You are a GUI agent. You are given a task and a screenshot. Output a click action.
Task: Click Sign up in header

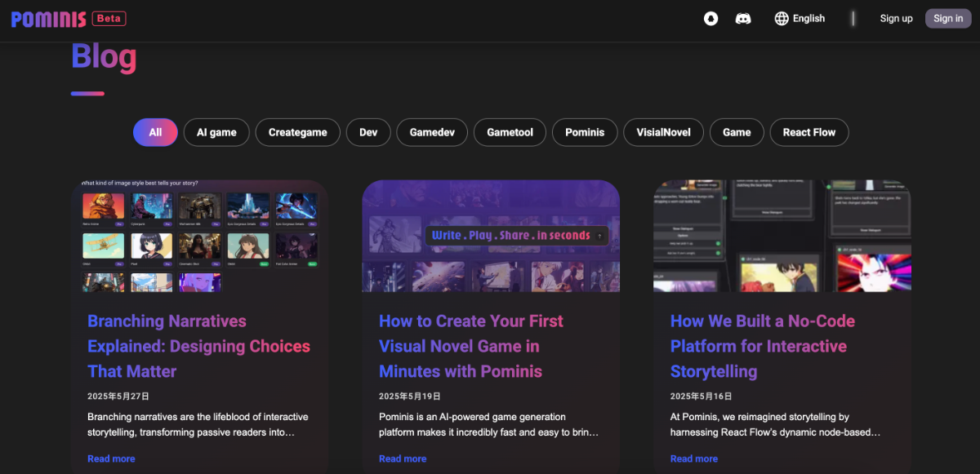(896, 19)
